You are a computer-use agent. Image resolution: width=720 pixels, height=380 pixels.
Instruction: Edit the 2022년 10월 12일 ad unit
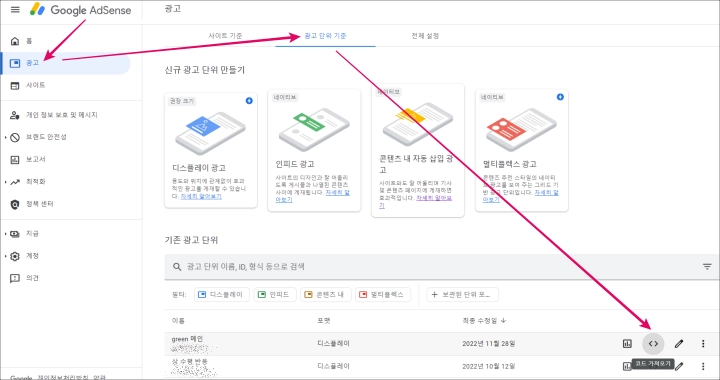coord(679,366)
